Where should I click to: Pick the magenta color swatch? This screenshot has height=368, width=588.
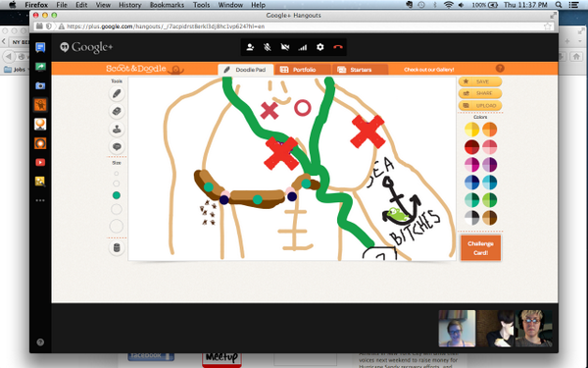click(471, 165)
